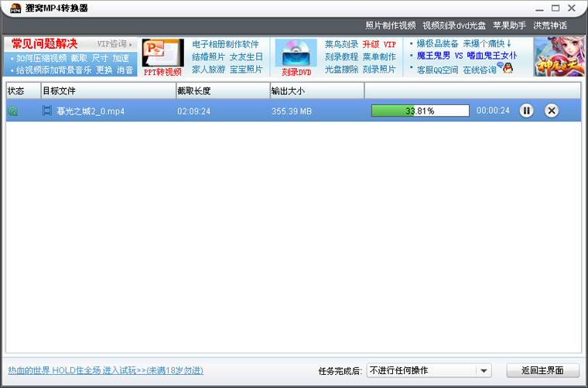Open the 电子相册制作软件 link
The width and height of the screenshot is (588, 388).
(x=225, y=44)
